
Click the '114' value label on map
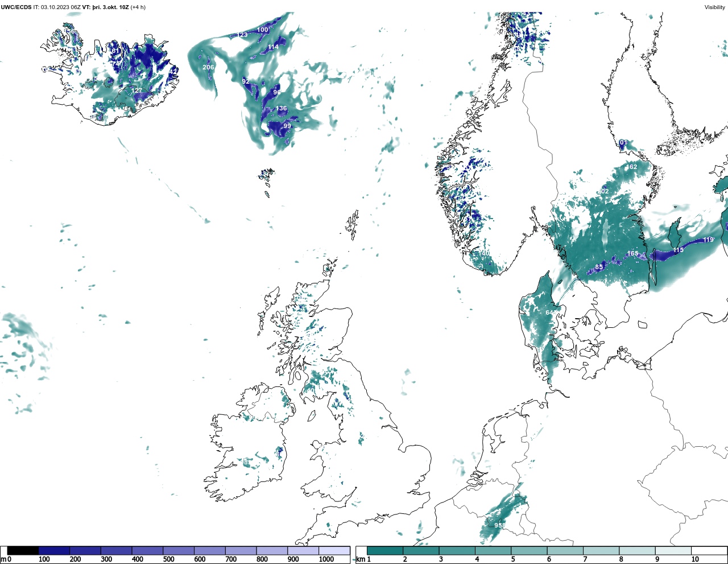(273, 47)
